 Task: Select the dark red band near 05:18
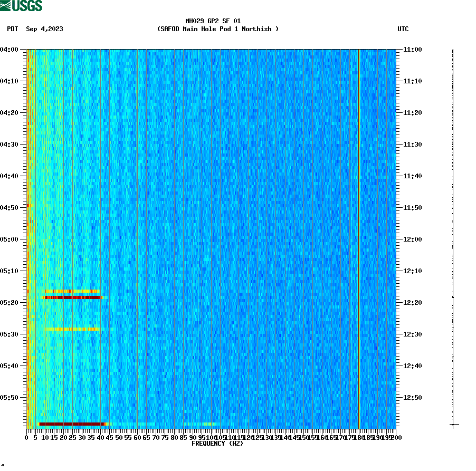pyautogui.click(x=71, y=297)
